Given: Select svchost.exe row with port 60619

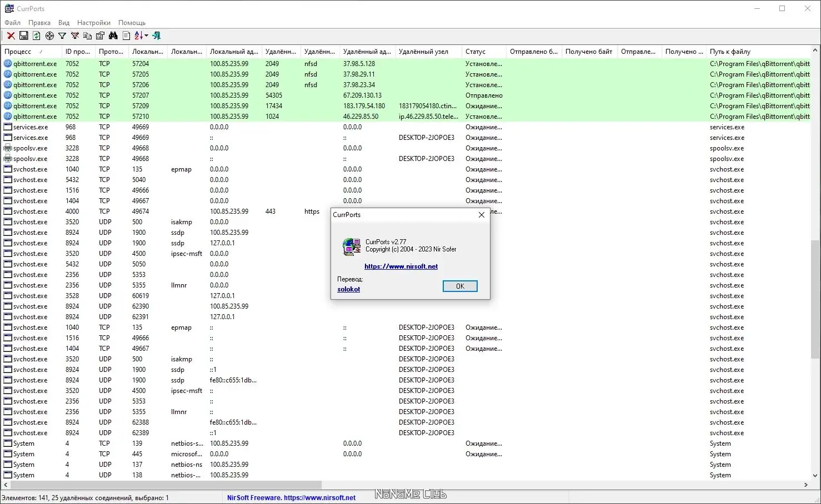Looking at the screenshot, I should (406, 296).
